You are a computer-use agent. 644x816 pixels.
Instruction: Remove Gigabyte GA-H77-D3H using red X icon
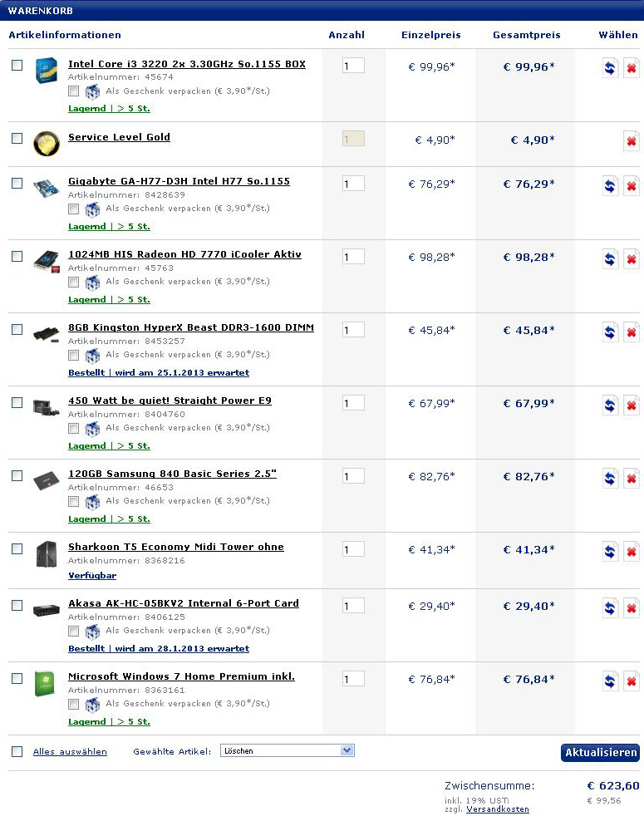click(x=632, y=185)
